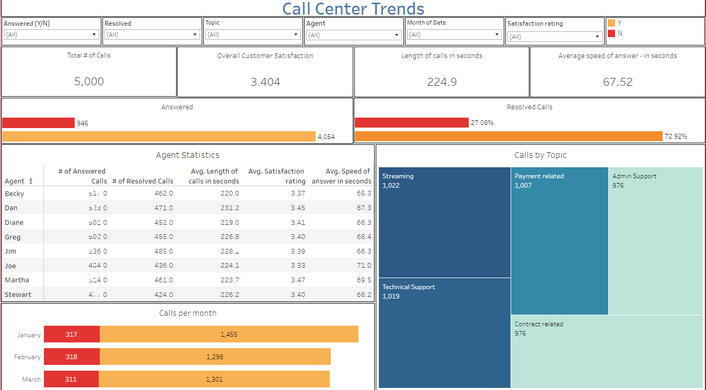This screenshot has width=706, height=390.
Task: Click the red March bar labeled 311
Action: [71, 379]
